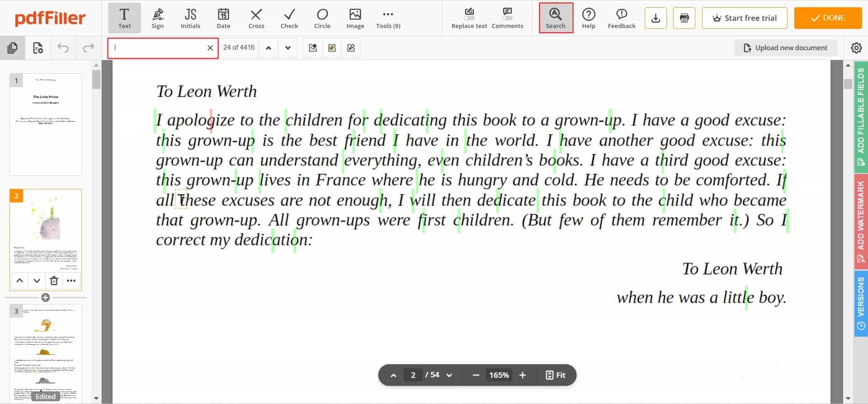Viewport: 868px width, 404px height.
Task: Open more options for page 2
Action: pos(71,281)
